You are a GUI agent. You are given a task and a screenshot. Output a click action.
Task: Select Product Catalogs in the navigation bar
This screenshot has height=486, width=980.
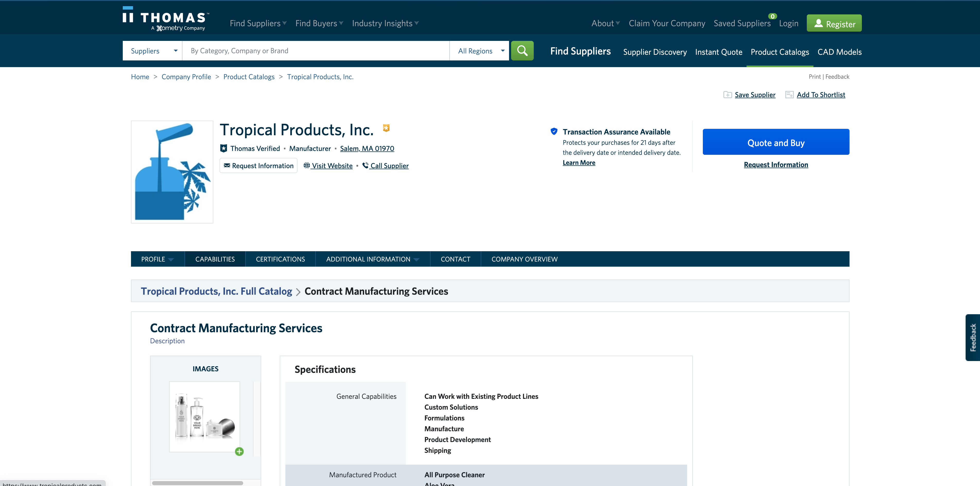tap(780, 52)
